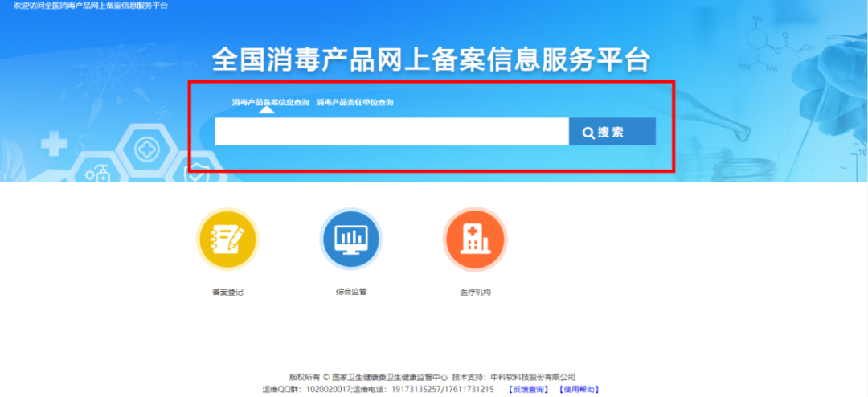Click the 搜索 search button
Screen dimensions: 868x397
(x=612, y=132)
